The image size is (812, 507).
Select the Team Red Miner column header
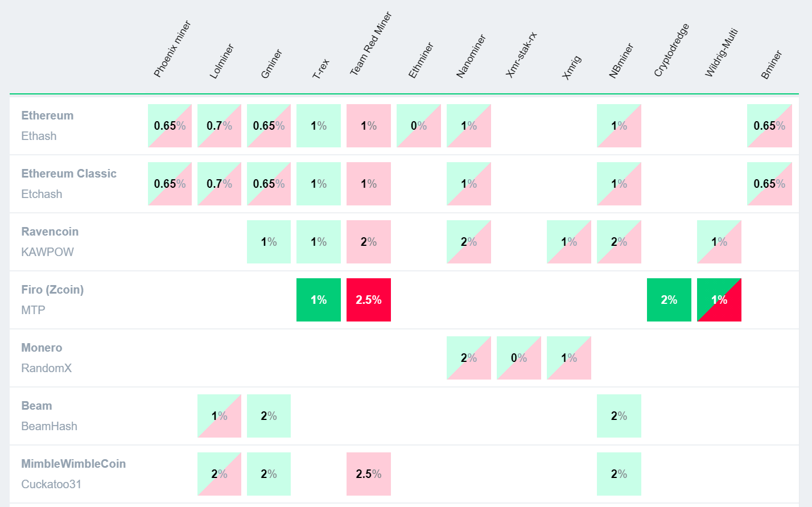click(x=370, y=44)
